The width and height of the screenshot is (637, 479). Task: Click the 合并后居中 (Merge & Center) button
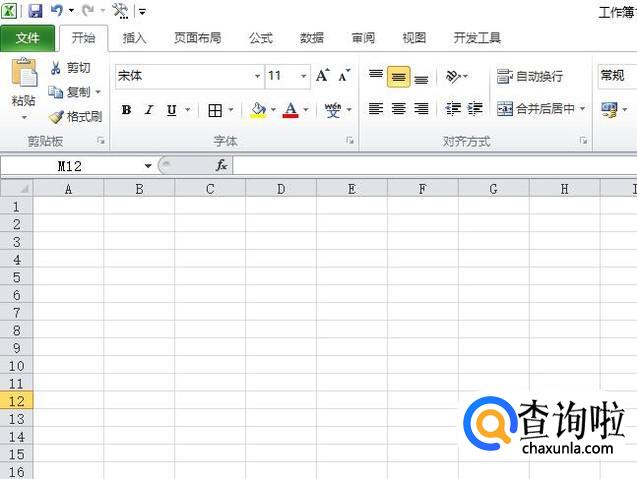pyautogui.click(x=536, y=109)
